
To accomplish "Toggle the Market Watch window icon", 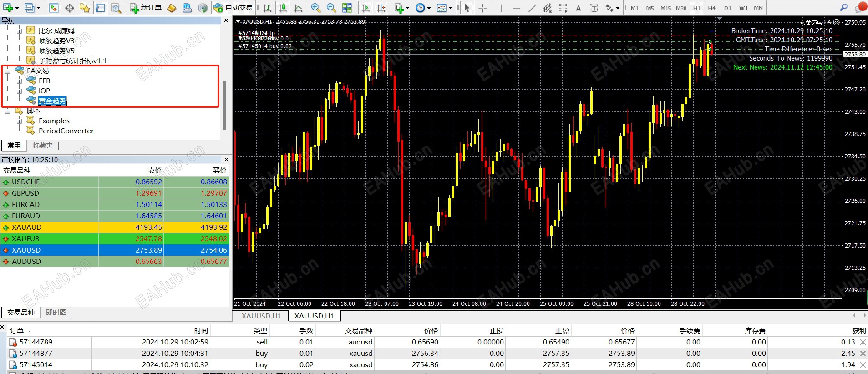I will 54,8.
